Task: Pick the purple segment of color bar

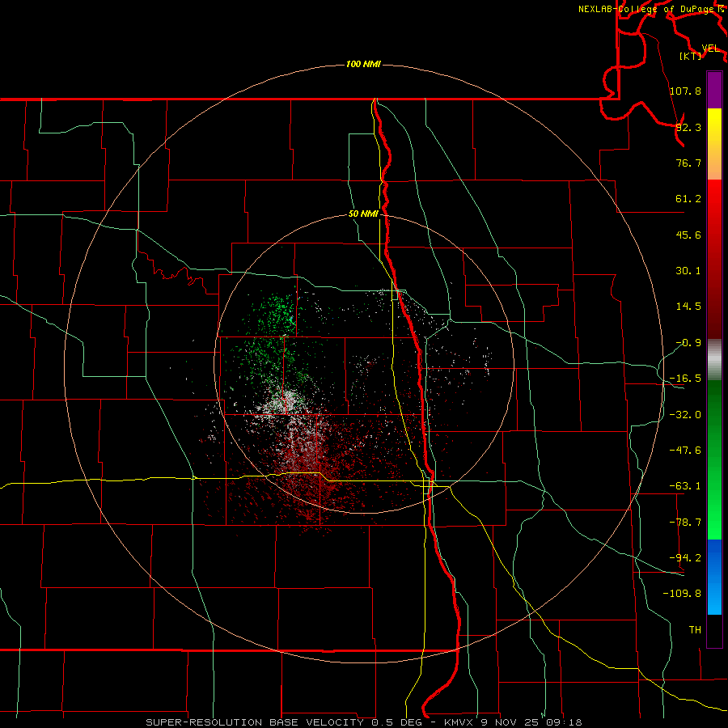Action: (x=714, y=90)
